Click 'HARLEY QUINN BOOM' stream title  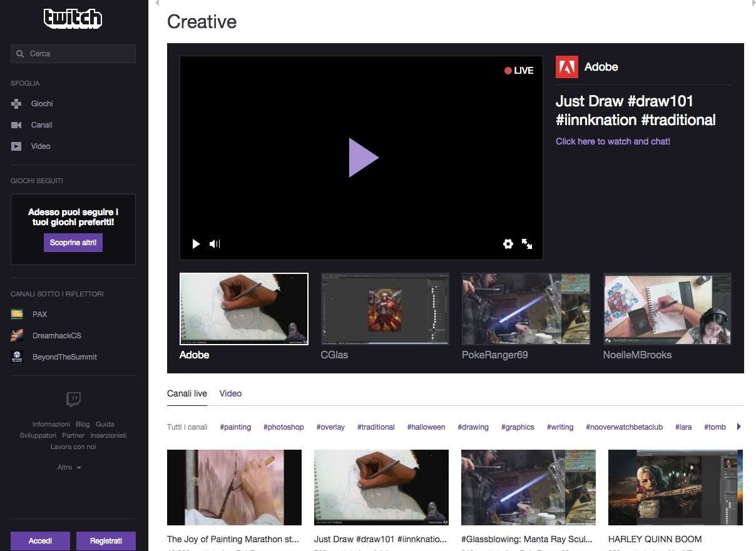(x=655, y=539)
